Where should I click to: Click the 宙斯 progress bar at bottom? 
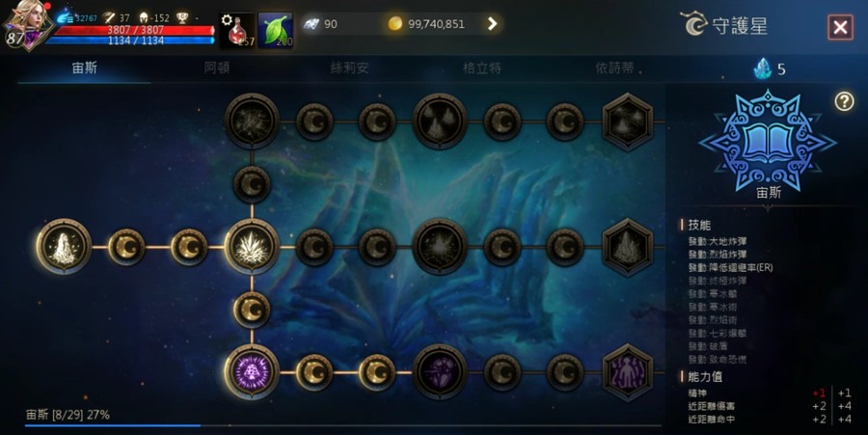(343, 425)
